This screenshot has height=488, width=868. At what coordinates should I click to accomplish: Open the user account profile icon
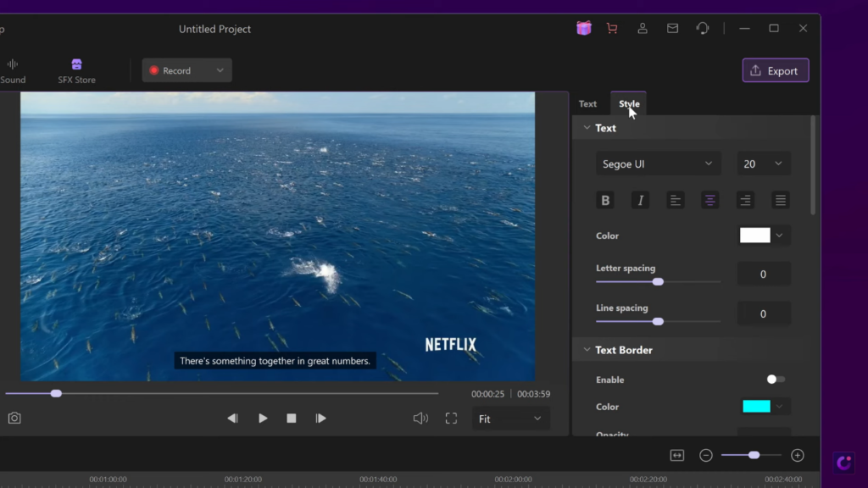coord(643,28)
